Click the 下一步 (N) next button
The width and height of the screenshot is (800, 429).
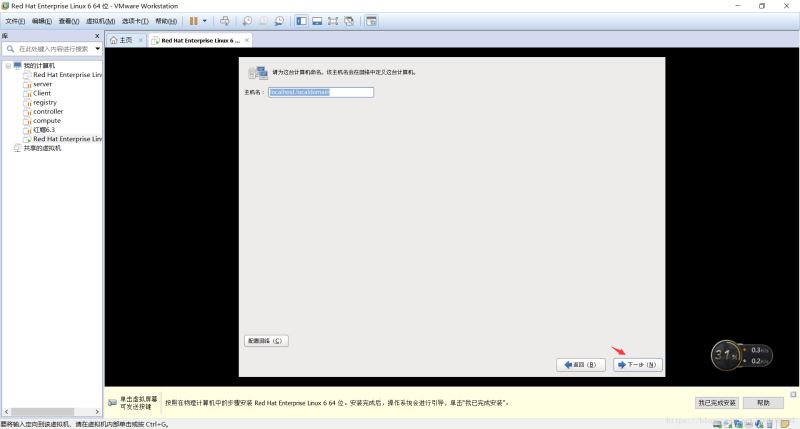637,365
